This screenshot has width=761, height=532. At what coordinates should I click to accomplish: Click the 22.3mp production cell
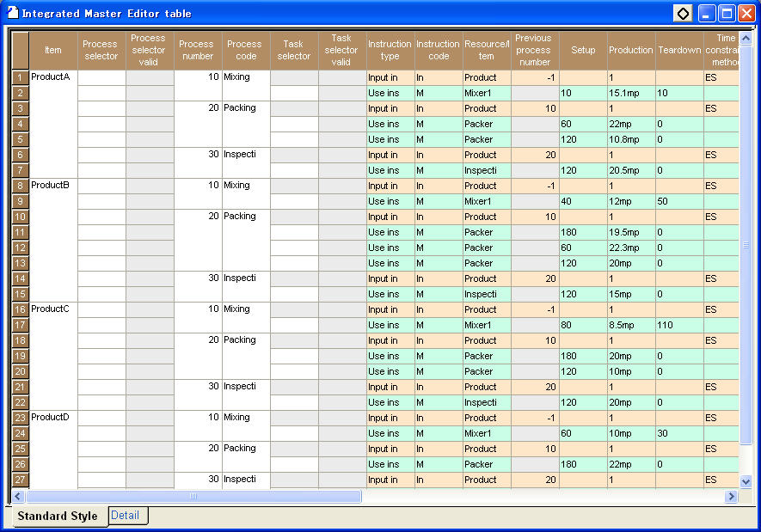pyautogui.click(x=631, y=248)
